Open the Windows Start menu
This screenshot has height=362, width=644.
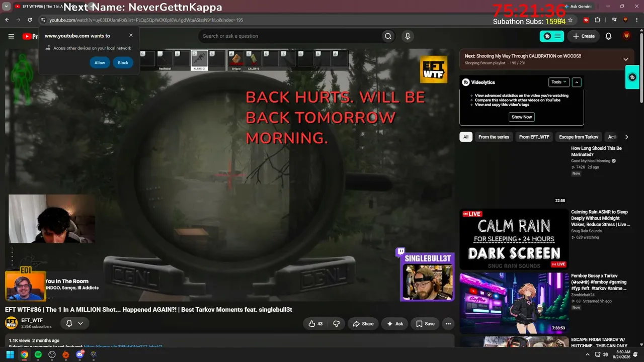coord(10,355)
